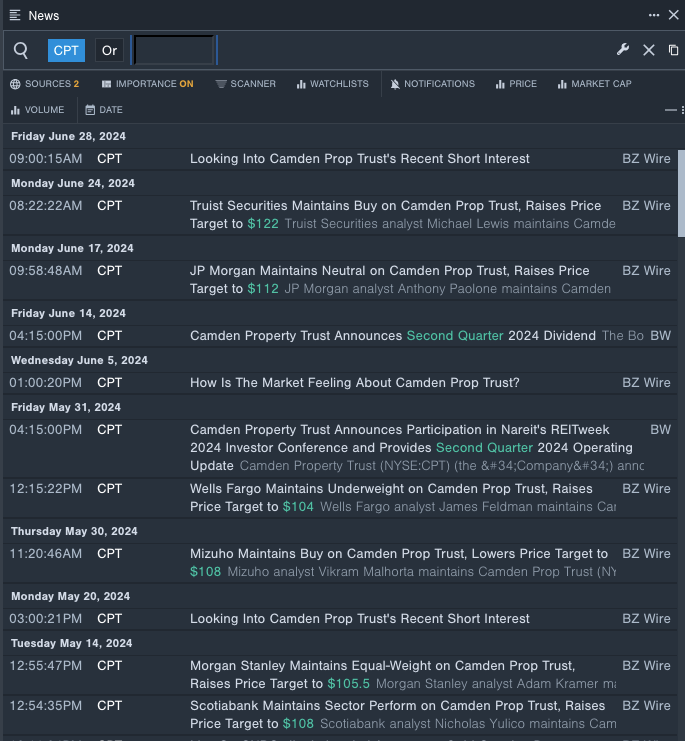Click the News panel menu icon in the title bar
The width and height of the screenshot is (685, 741).
15,15
